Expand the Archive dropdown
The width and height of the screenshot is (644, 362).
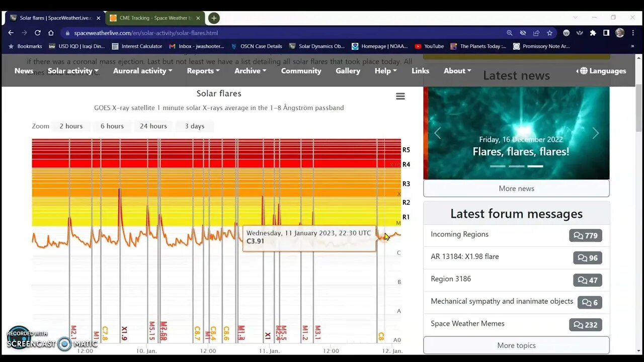(251, 71)
